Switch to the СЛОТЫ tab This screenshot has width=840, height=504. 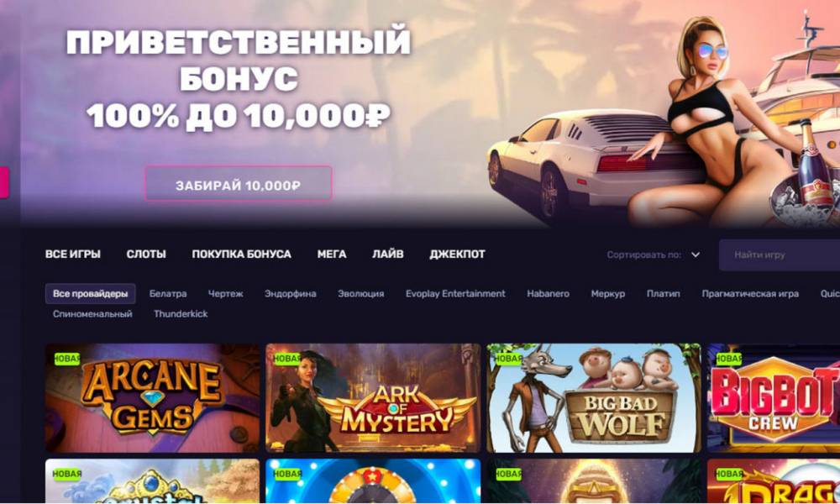coord(146,254)
